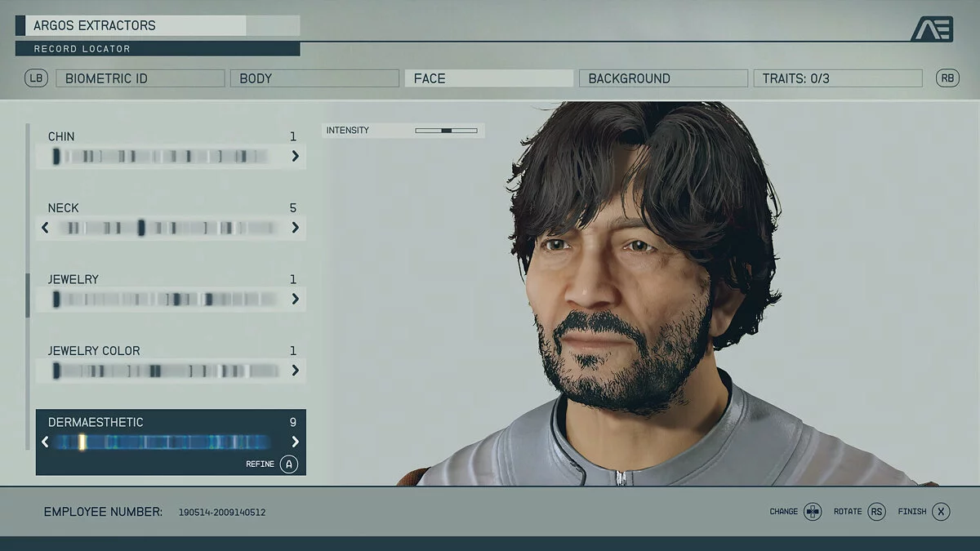The height and width of the screenshot is (551, 980).
Task: Click right arrow on Dermaesthetic selector
Action: click(295, 442)
